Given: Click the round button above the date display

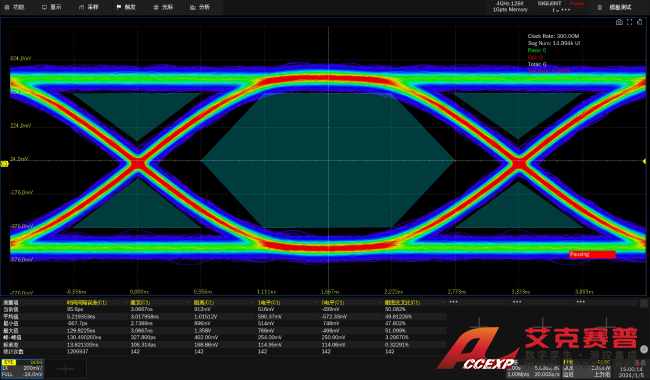Looking at the screenshot, I should [644, 349].
